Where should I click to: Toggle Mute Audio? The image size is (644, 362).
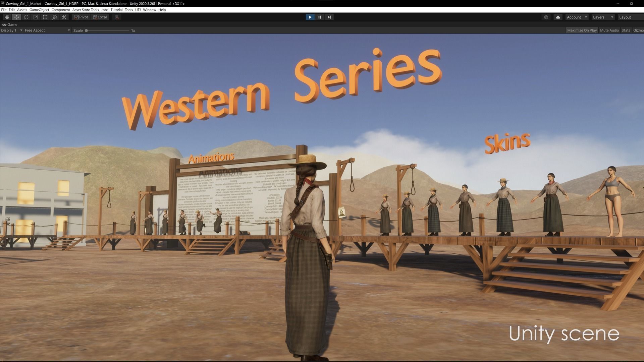[609, 30]
